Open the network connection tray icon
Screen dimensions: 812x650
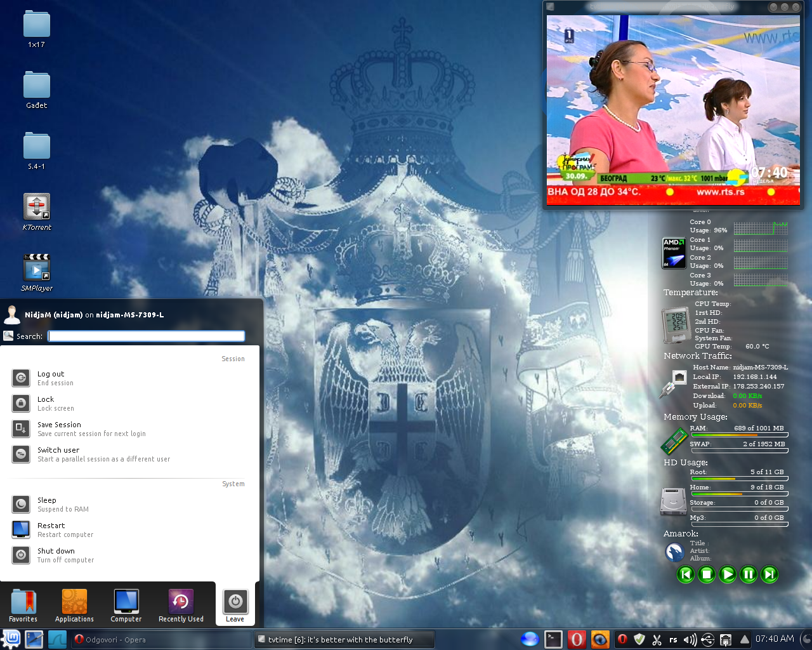pos(726,639)
